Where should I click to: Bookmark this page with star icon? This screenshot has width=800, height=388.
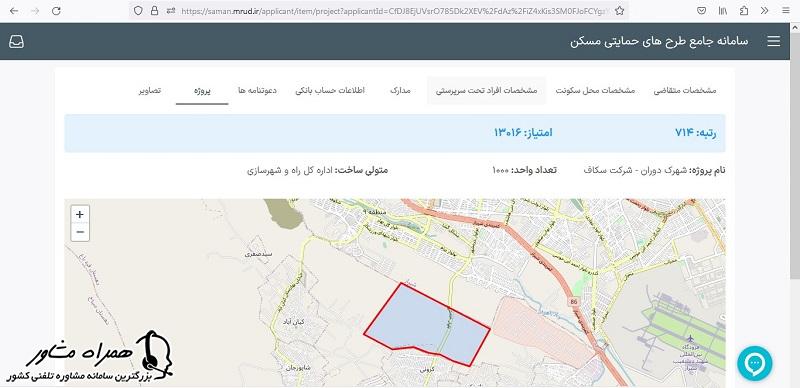(x=619, y=11)
